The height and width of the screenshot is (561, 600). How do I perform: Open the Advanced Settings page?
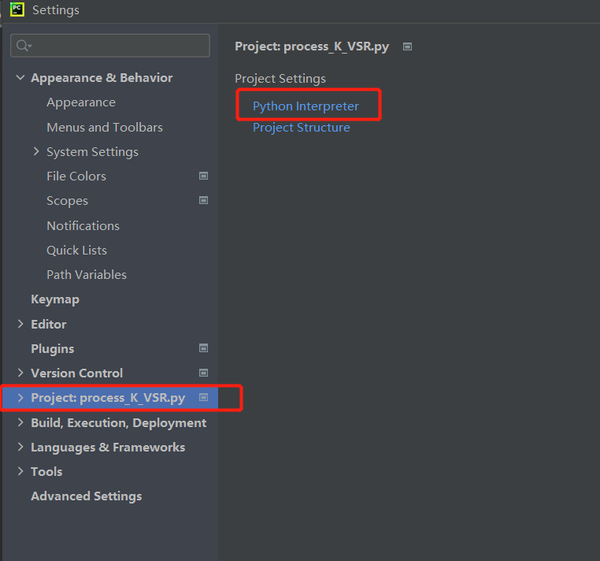pyautogui.click(x=86, y=496)
